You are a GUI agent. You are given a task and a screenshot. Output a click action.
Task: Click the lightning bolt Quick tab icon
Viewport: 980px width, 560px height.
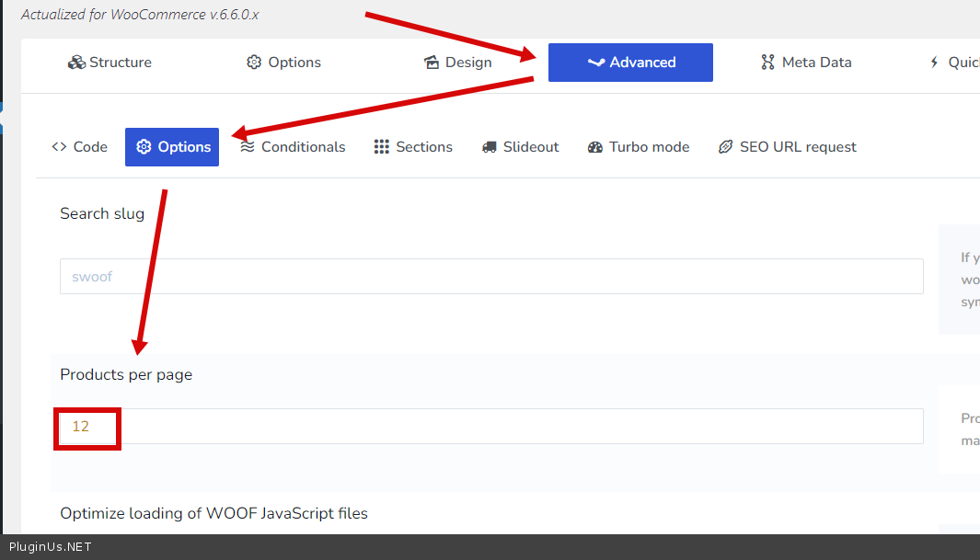point(935,63)
